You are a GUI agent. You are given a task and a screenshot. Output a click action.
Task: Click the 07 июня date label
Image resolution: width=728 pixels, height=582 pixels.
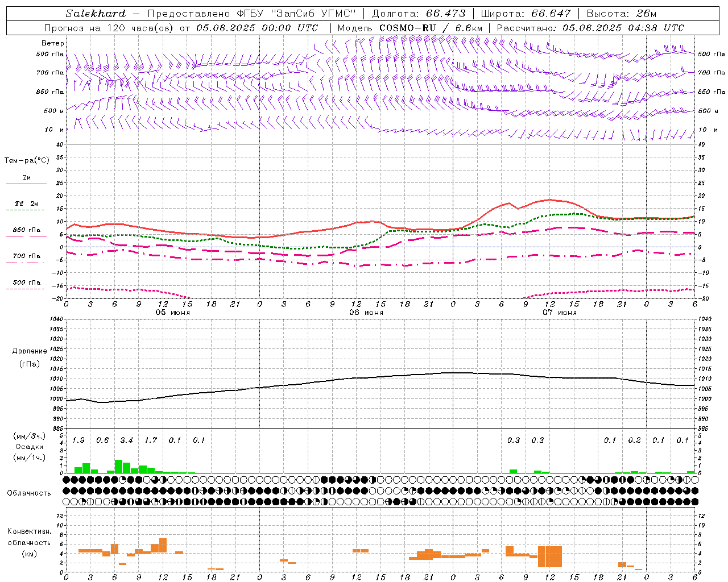(x=560, y=313)
